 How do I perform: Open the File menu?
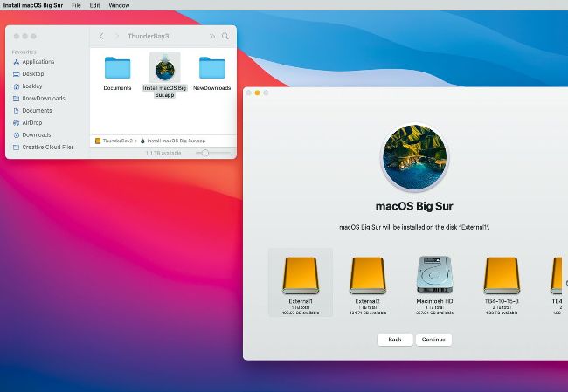(x=77, y=5)
